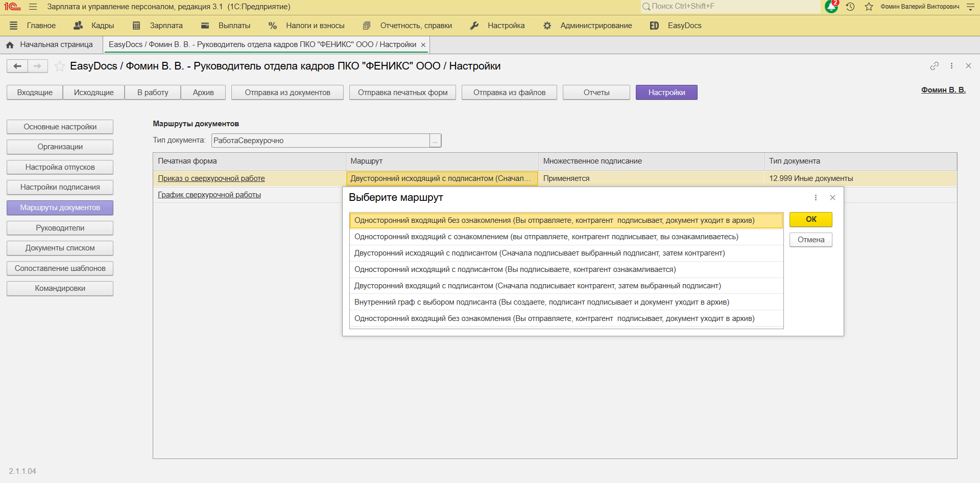Open the hamburger main menu icon

point(33,7)
